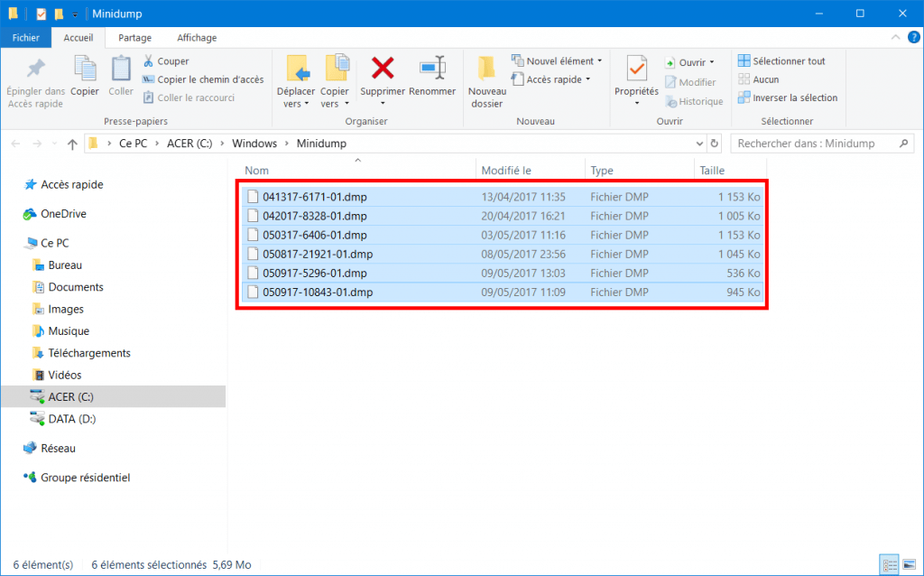This screenshot has width=924, height=576.
Task: Select file 050917-10843-01.dmp
Action: coord(502,293)
